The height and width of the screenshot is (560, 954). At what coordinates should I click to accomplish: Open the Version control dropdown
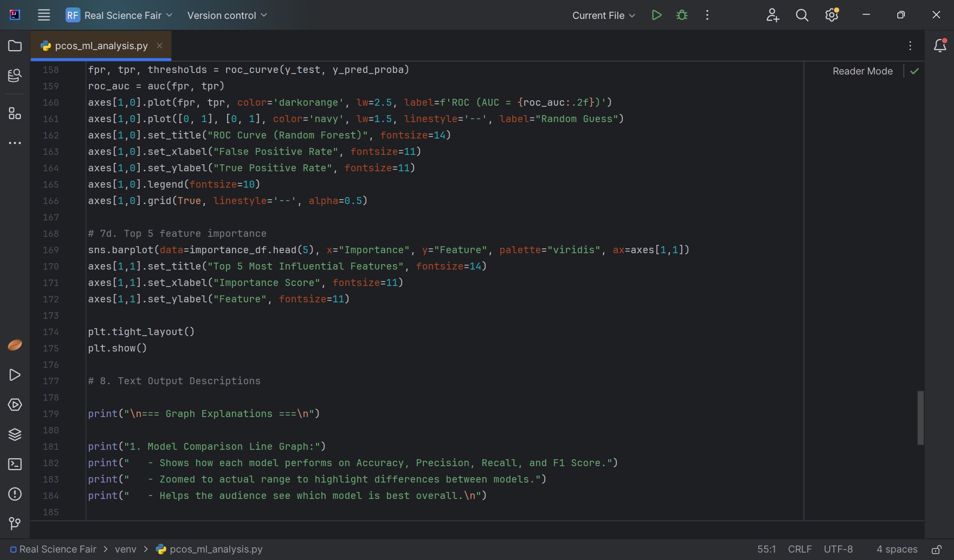pyautogui.click(x=227, y=15)
